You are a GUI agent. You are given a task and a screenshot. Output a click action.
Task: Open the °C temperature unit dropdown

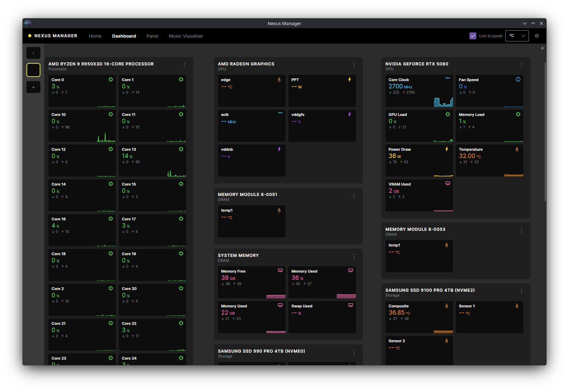click(517, 36)
